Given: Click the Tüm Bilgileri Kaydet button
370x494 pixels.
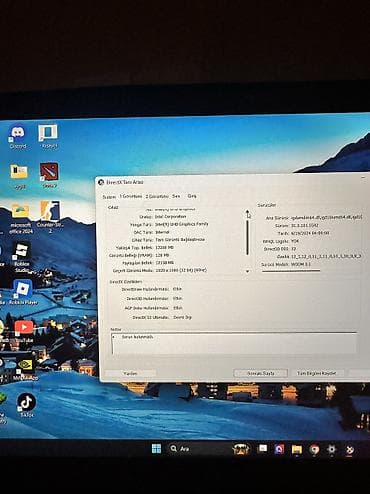Looking at the screenshot, I should (316, 373).
